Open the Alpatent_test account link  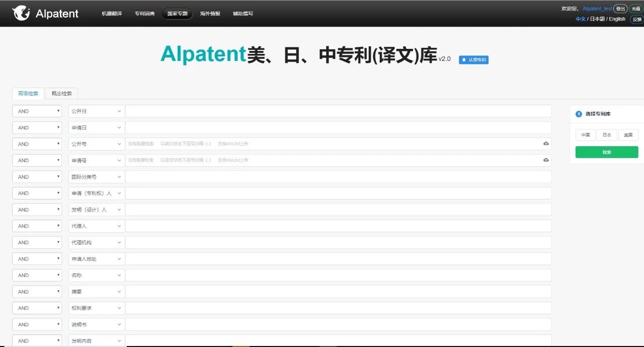tap(597, 9)
